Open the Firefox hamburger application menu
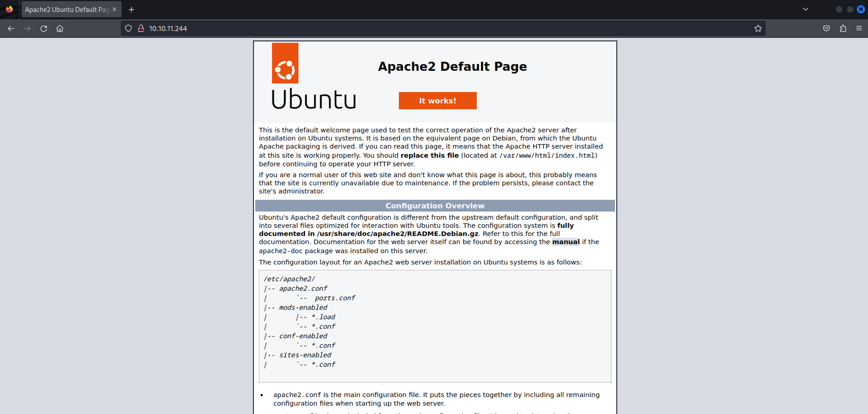Image resolution: width=868 pixels, height=414 pixels. (859, 29)
